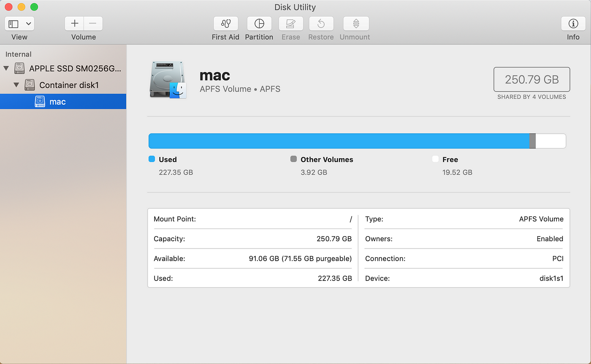This screenshot has width=591, height=364.
Task: Show volume Info panel
Action: (573, 24)
